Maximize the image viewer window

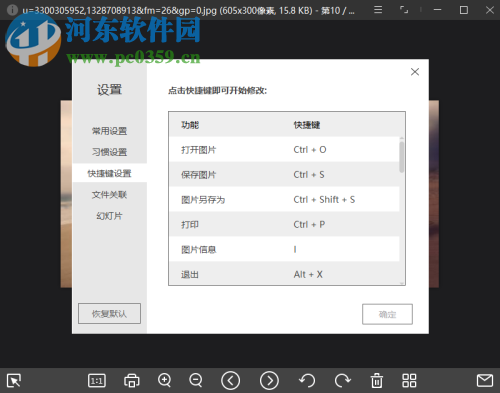click(464, 10)
